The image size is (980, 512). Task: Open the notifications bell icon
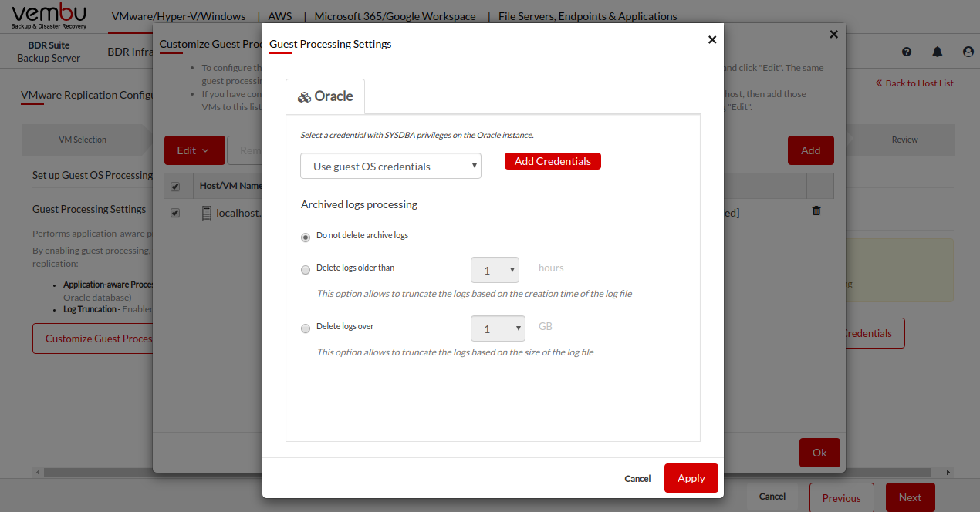(938, 52)
